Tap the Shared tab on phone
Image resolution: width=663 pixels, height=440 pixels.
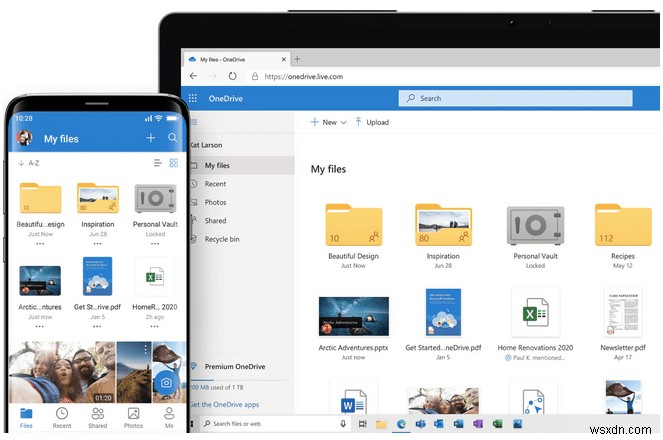click(x=98, y=418)
